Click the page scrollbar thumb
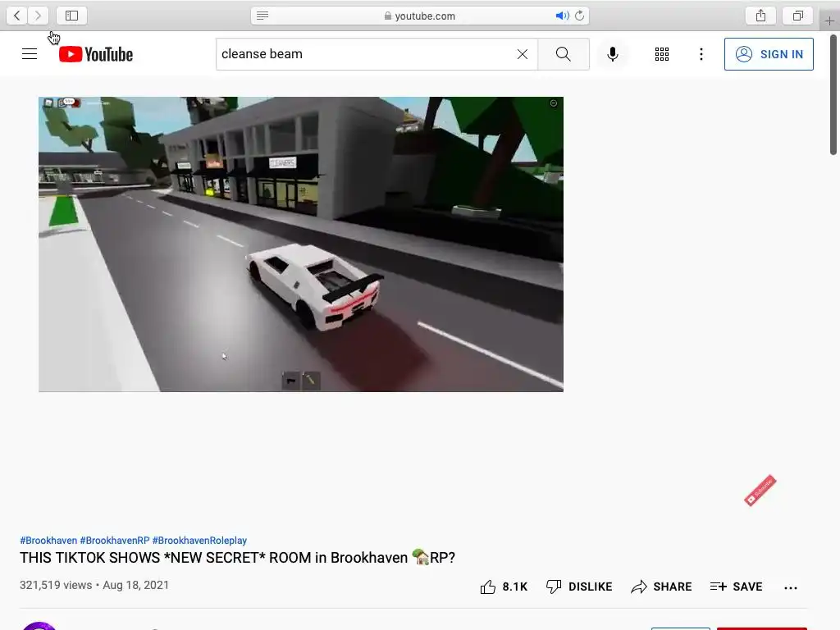This screenshot has height=630, width=840. (833, 95)
